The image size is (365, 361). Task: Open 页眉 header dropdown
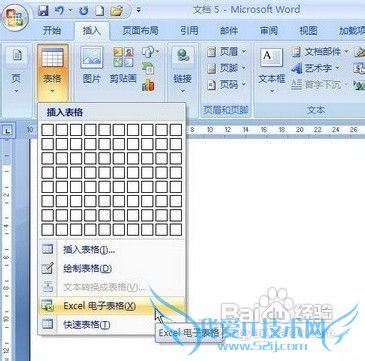tap(226, 51)
